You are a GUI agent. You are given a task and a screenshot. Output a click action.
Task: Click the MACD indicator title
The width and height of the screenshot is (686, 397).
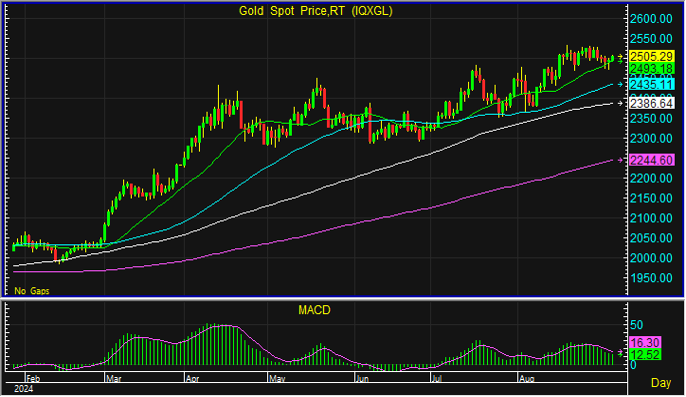(x=314, y=310)
